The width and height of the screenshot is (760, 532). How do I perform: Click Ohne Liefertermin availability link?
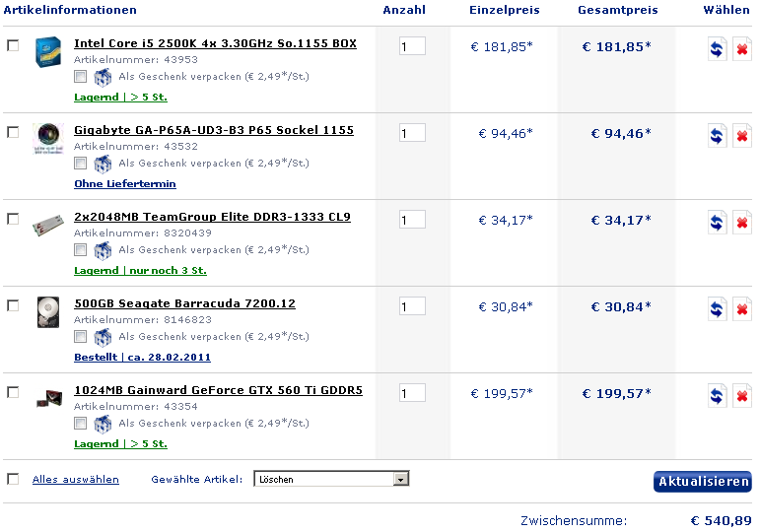pyautogui.click(x=125, y=184)
